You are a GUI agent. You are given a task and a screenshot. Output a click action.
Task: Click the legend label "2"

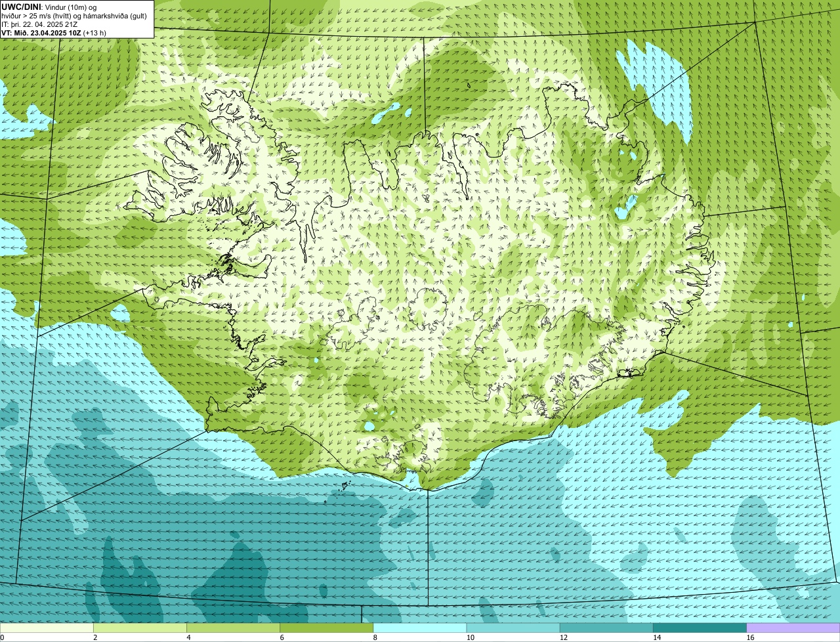(95, 637)
